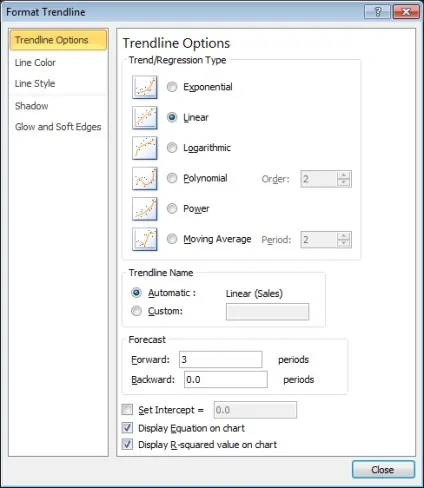
Task: Open the help question mark button
Action: pos(378,12)
